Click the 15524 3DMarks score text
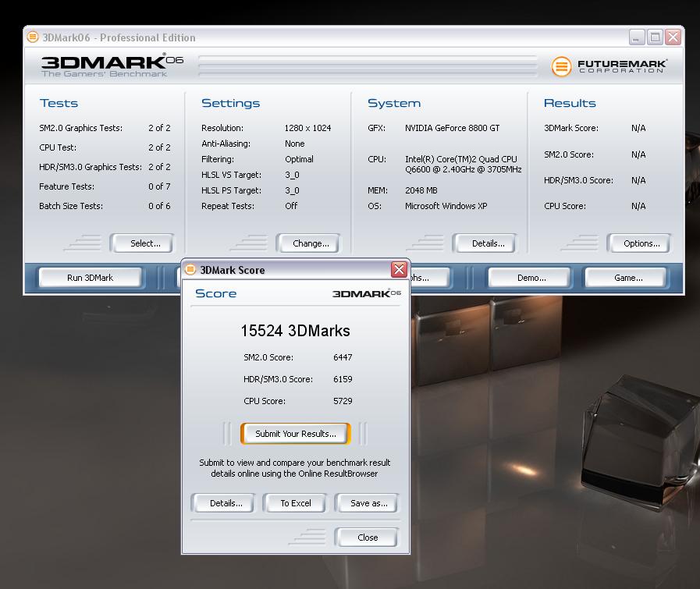The height and width of the screenshot is (589, 700). 295,331
